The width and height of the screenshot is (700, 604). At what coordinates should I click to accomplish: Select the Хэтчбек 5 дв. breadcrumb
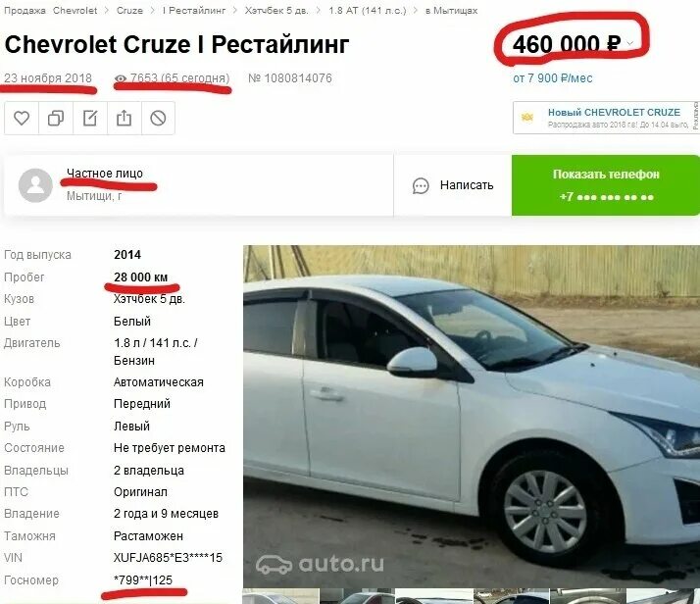[x=276, y=10]
